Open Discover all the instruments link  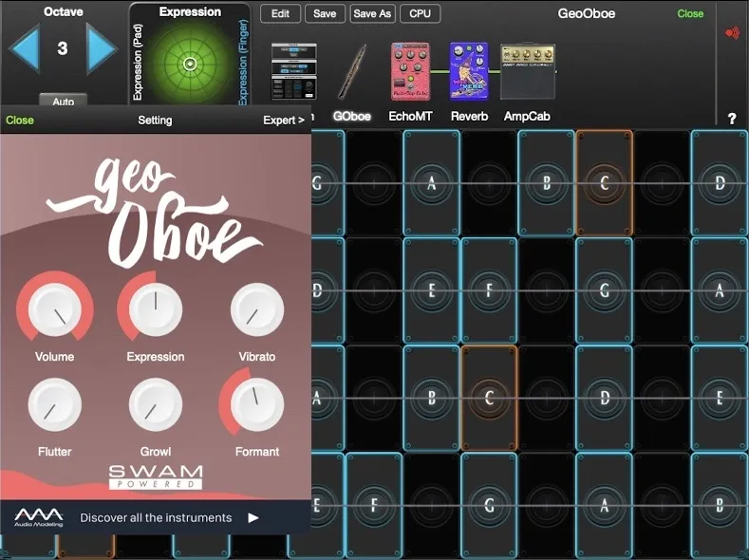(x=156, y=518)
